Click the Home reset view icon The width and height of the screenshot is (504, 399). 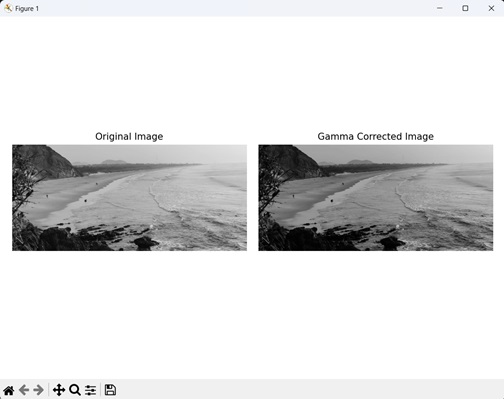tap(9, 390)
